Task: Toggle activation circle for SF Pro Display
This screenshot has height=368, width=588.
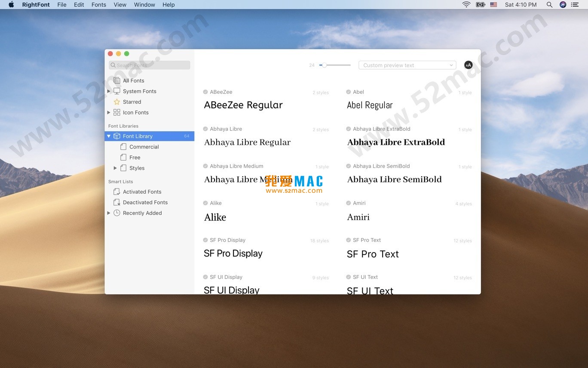Action: tap(205, 240)
